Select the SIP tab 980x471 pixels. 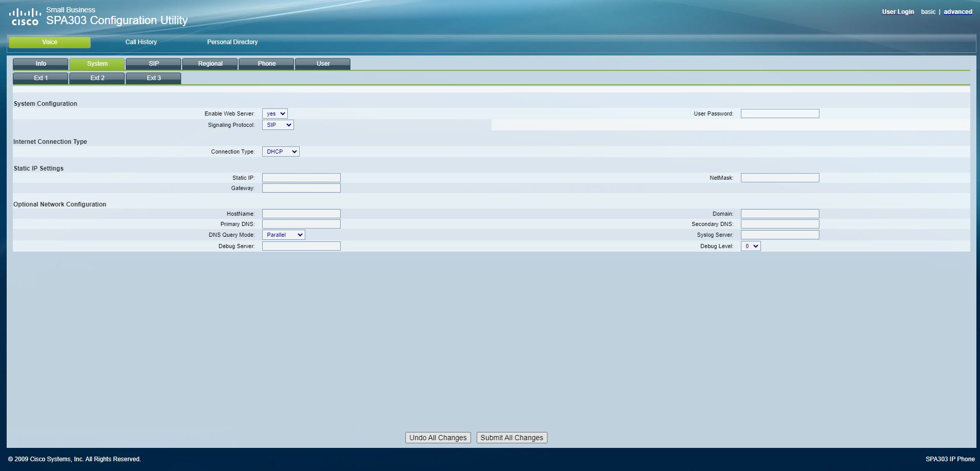tap(153, 64)
